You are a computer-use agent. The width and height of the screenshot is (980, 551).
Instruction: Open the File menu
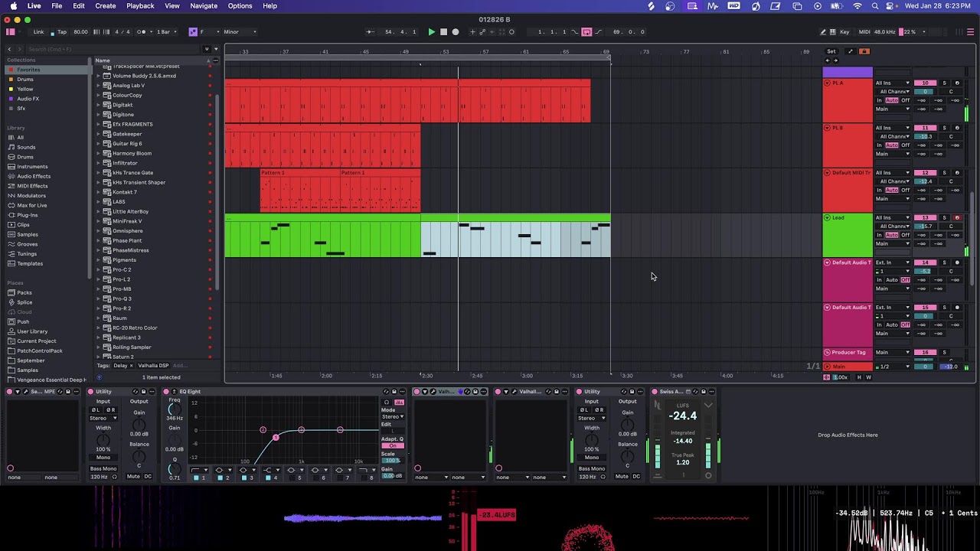pos(57,6)
